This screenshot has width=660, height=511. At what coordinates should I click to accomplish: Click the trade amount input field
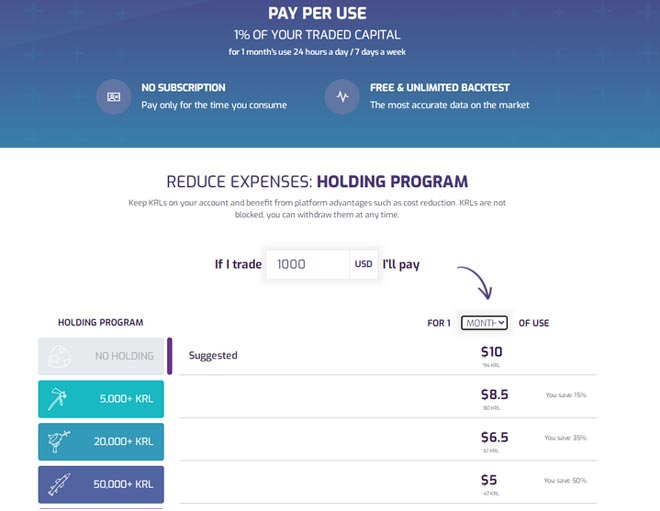point(308,264)
